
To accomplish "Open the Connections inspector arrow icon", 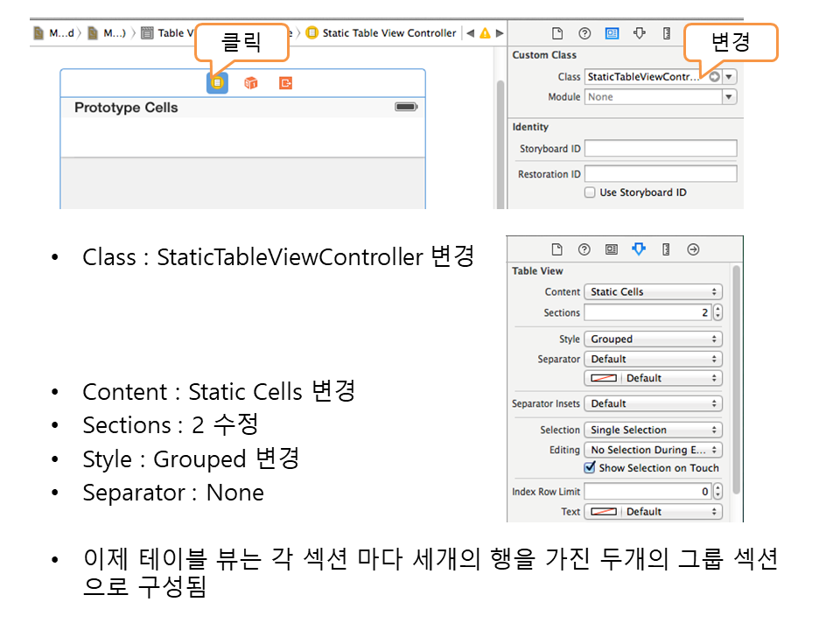I will tap(693, 250).
